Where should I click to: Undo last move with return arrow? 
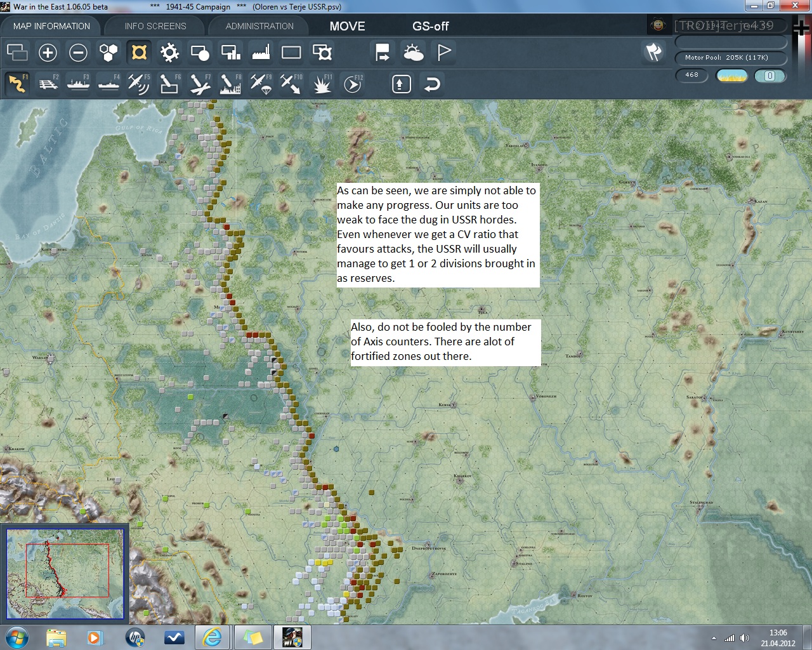click(432, 84)
